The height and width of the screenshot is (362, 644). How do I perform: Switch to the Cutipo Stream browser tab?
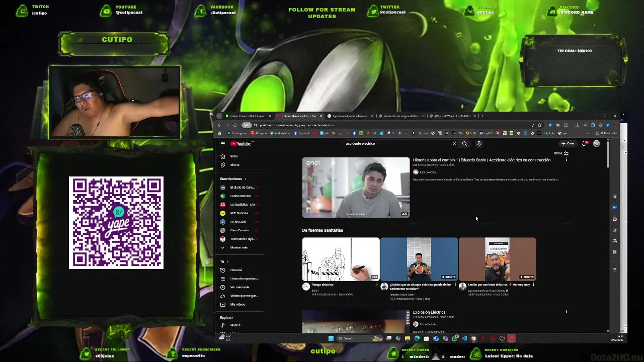[x=247, y=116]
